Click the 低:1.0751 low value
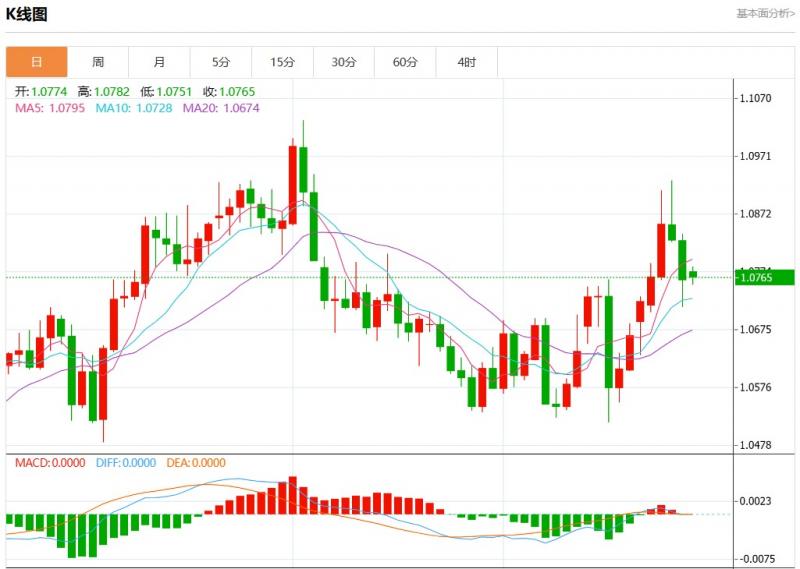800x569 pixels. [x=166, y=92]
